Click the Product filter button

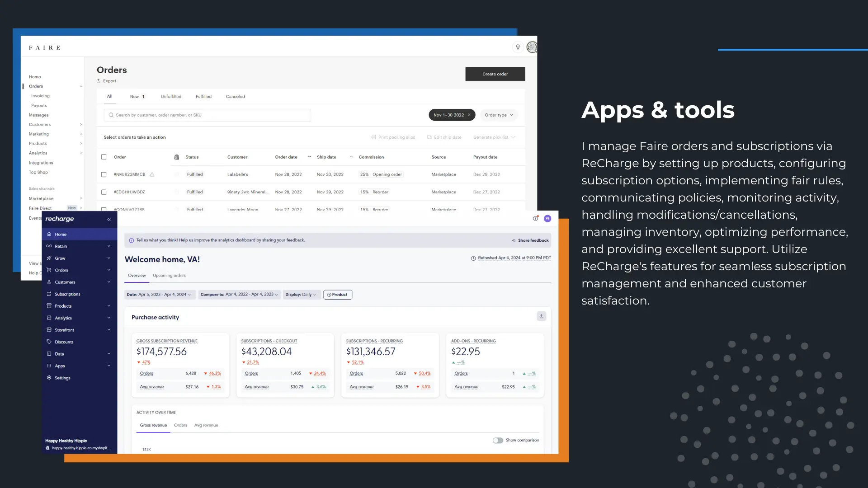click(338, 295)
